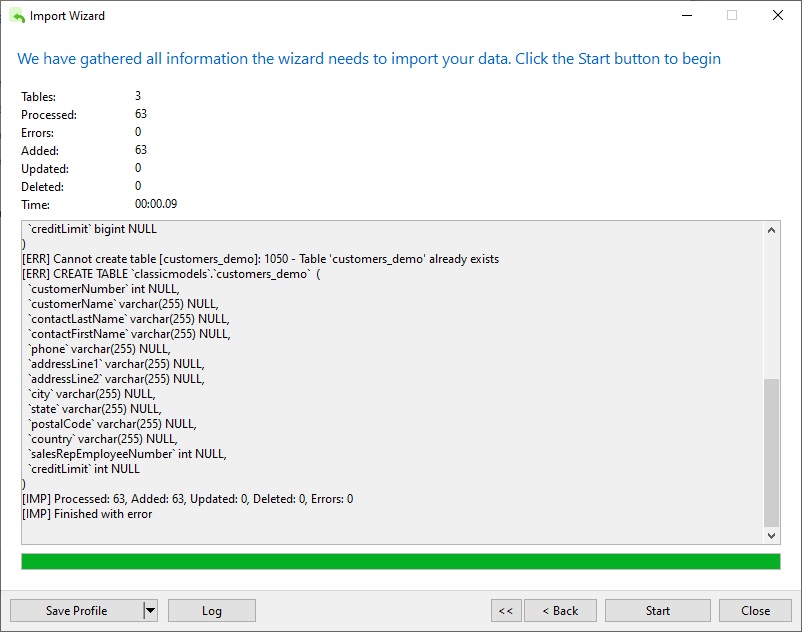
Task: Click the log scrollbar thumb
Action: pos(771,453)
